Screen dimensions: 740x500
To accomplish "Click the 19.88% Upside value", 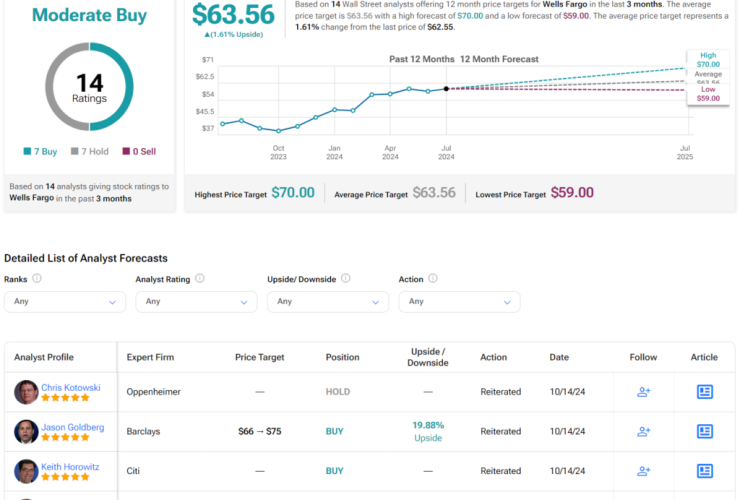I will pyautogui.click(x=428, y=432).
